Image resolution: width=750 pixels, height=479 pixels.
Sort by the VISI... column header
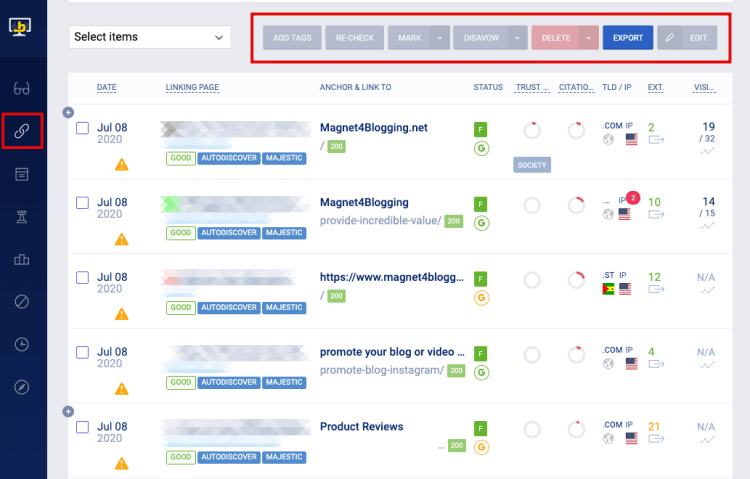[704, 87]
